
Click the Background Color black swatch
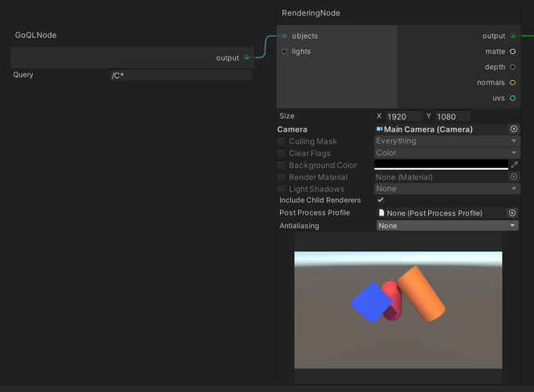point(441,165)
